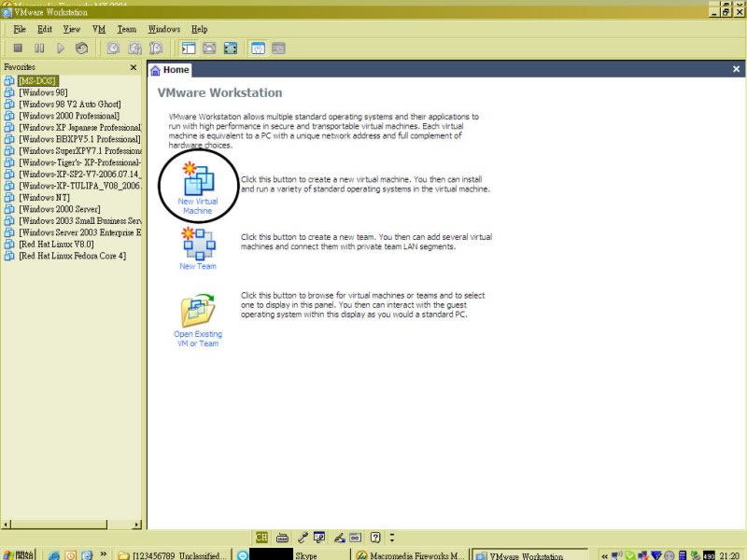The height and width of the screenshot is (560, 747).
Task: Select [Red Hat Linux Fedora Core 4] favorite
Action: tap(73, 256)
